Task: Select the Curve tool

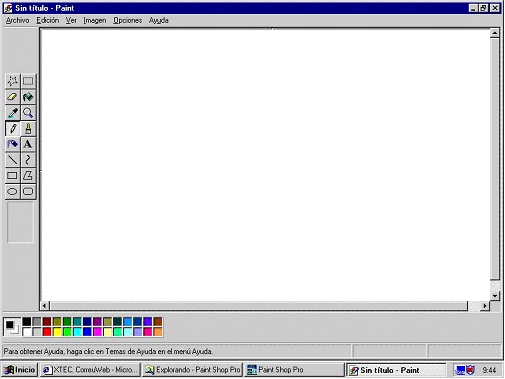Action: pos(28,160)
